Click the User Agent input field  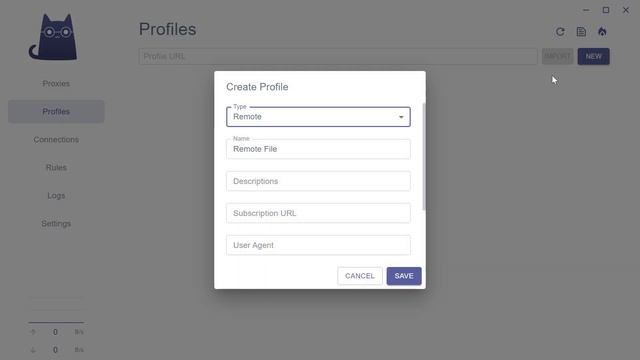tap(318, 245)
